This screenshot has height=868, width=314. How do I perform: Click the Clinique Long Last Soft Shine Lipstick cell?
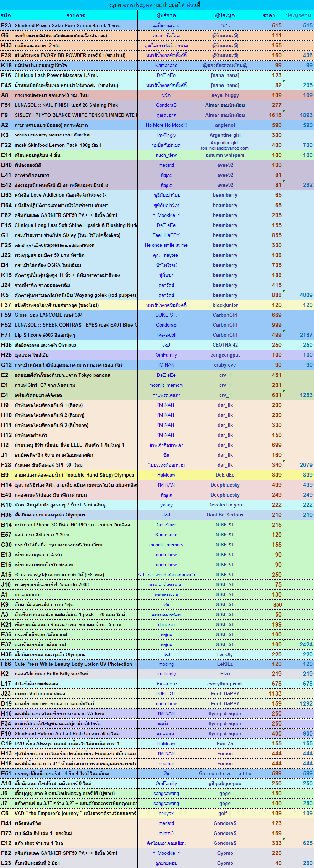coord(75,225)
